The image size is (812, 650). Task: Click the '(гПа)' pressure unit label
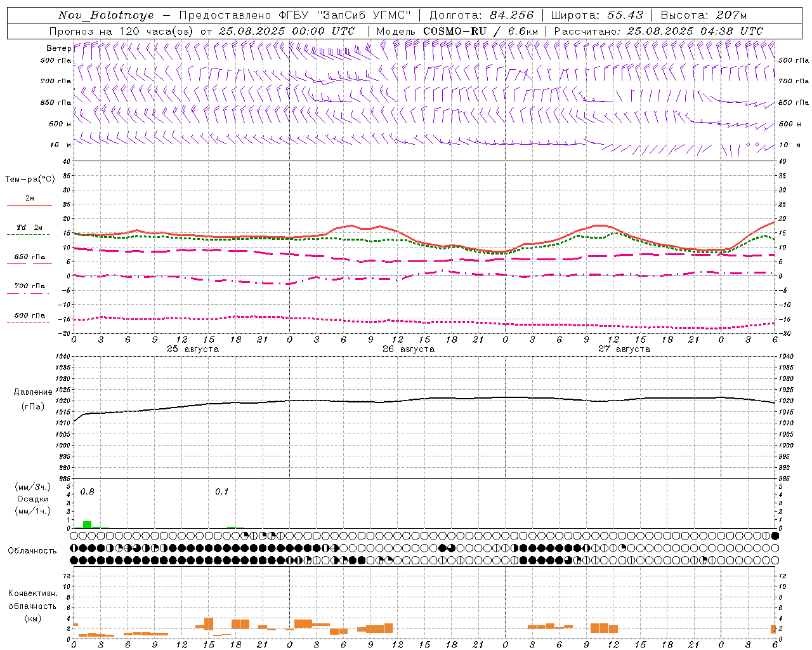point(33,407)
